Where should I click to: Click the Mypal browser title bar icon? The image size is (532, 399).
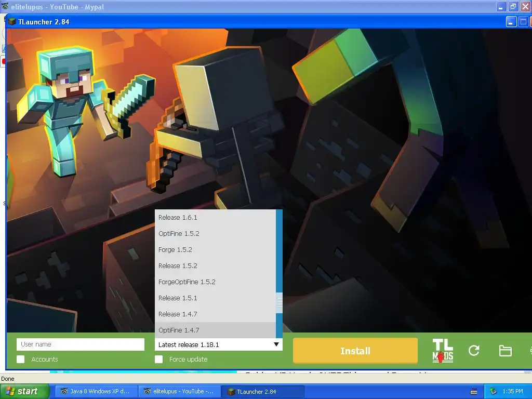5,6
